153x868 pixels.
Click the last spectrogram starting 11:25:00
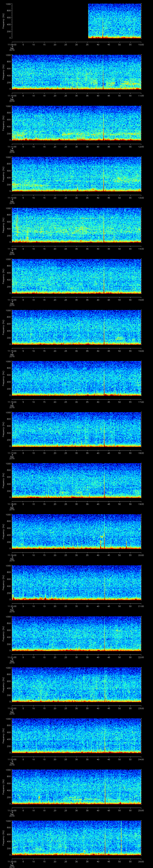77,838
